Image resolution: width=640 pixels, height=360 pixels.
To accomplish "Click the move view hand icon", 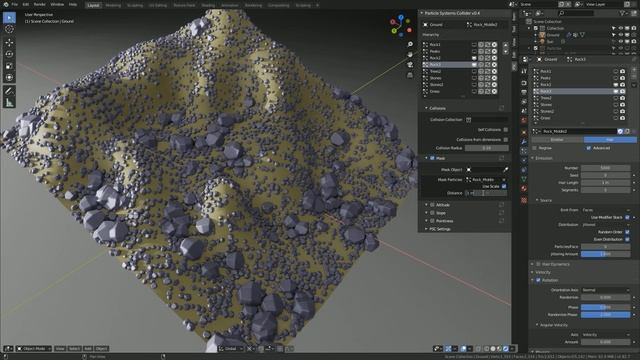I will point(410,55).
